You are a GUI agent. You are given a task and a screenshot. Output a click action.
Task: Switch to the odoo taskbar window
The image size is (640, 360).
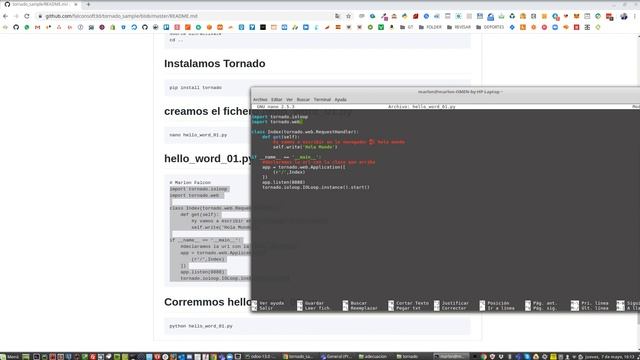point(261,356)
